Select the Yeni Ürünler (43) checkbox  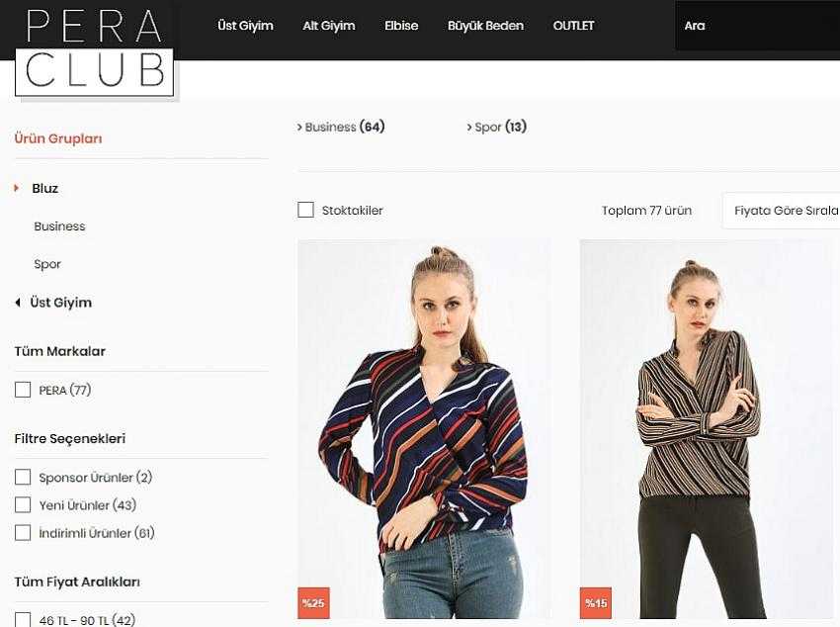(x=23, y=504)
